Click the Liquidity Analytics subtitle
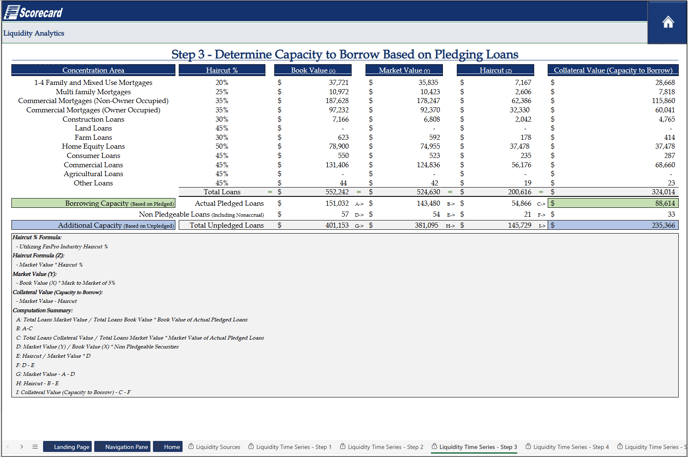Screen dimensions: 688x457 coord(34,33)
